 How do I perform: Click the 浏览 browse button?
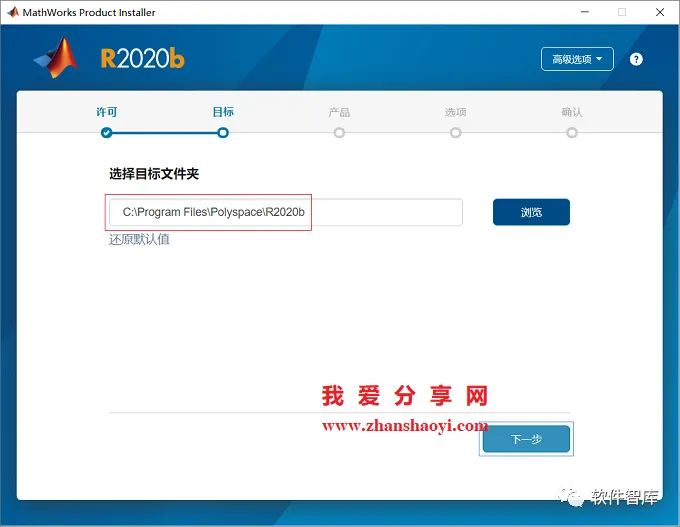[x=531, y=212]
